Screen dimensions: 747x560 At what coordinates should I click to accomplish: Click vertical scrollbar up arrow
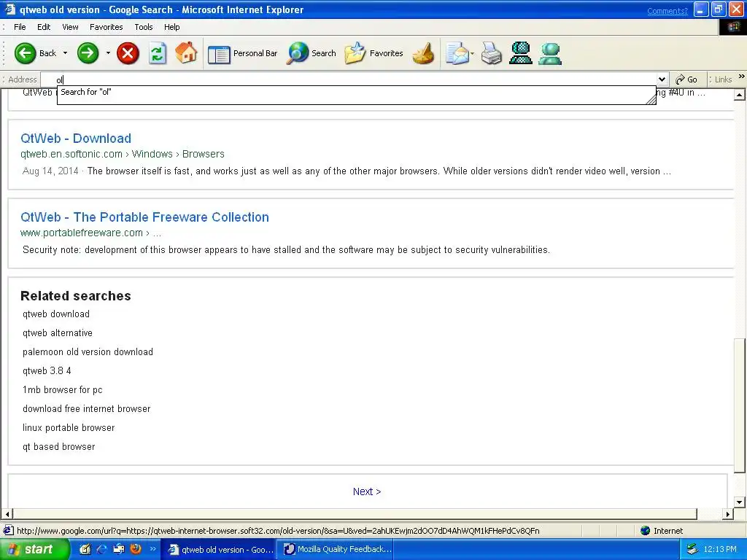[740, 95]
